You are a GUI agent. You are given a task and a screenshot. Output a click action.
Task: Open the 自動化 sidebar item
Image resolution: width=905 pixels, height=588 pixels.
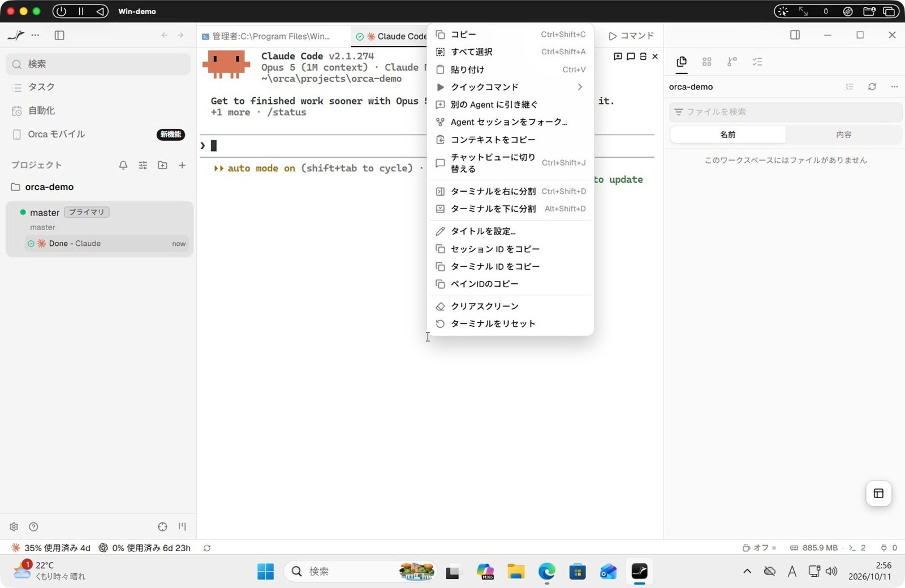(x=98, y=111)
